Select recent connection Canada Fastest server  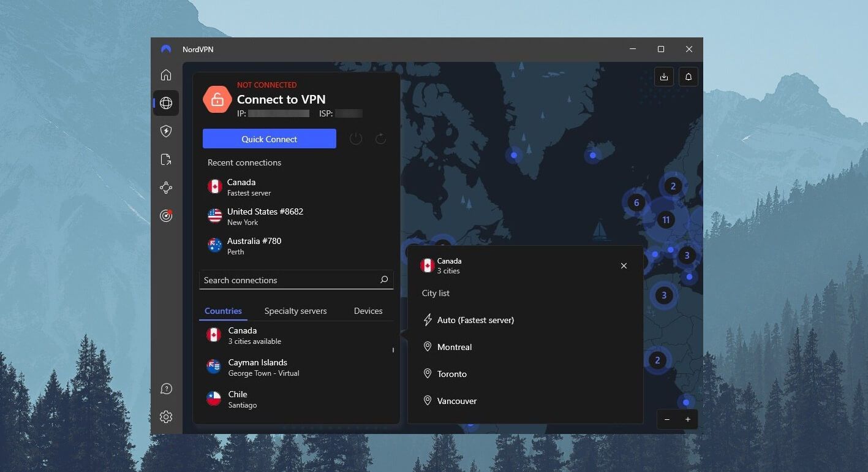click(297, 187)
